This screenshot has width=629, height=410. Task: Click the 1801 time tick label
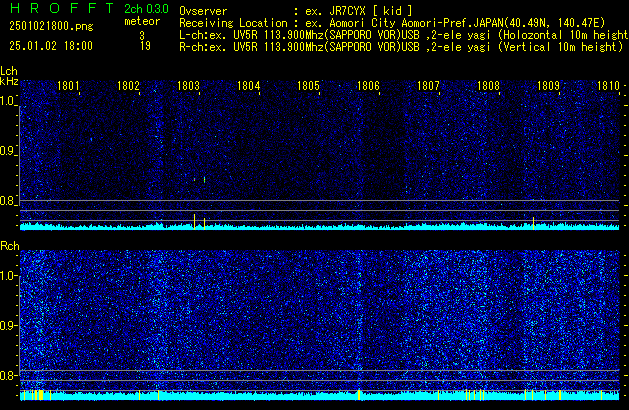click(68, 86)
